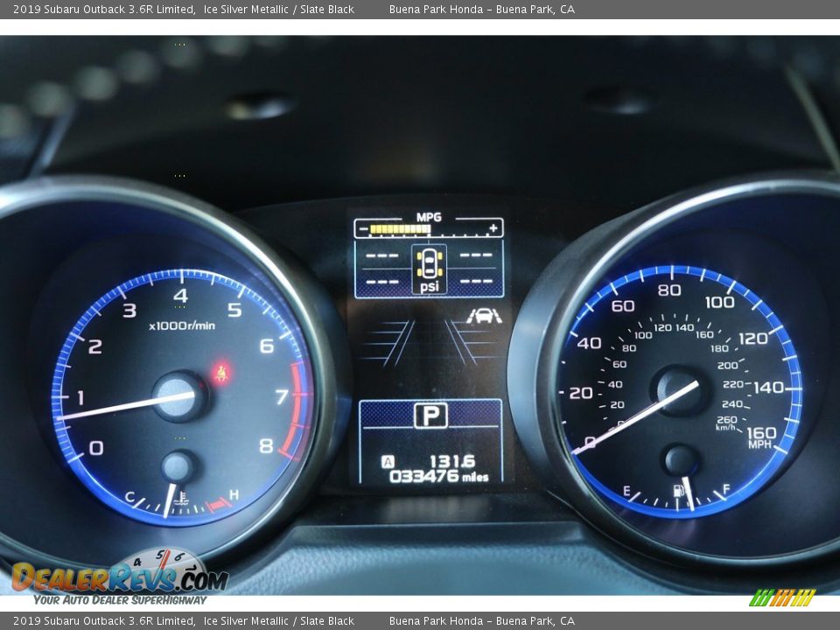Click the MPG label

point(429,217)
